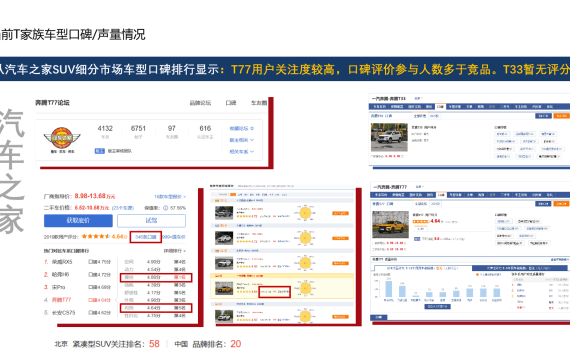Open the 详细排行 link

coord(174,251)
